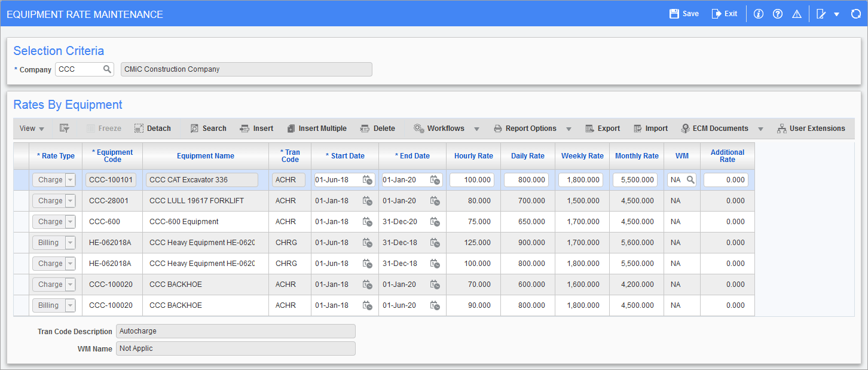Image resolution: width=868 pixels, height=370 pixels.
Task: Open End Date calendar for CCC-100020 Billing row
Action: 435,305
